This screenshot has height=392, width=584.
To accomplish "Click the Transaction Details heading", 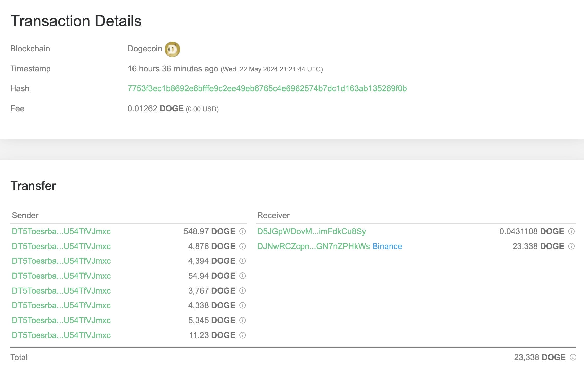I will pyautogui.click(x=76, y=21).
